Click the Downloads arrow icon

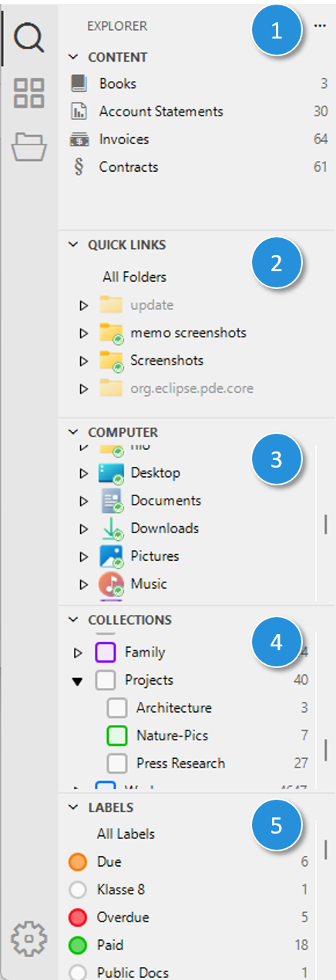(x=112, y=529)
